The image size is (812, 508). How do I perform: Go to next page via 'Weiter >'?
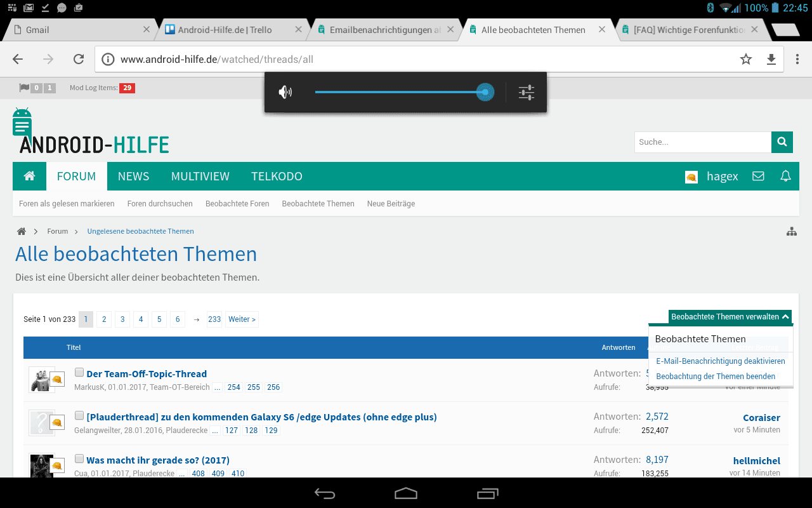click(242, 319)
